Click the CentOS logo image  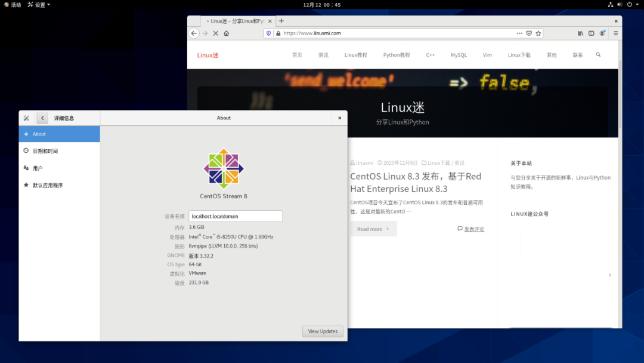pyautogui.click(x=224, y=168)
